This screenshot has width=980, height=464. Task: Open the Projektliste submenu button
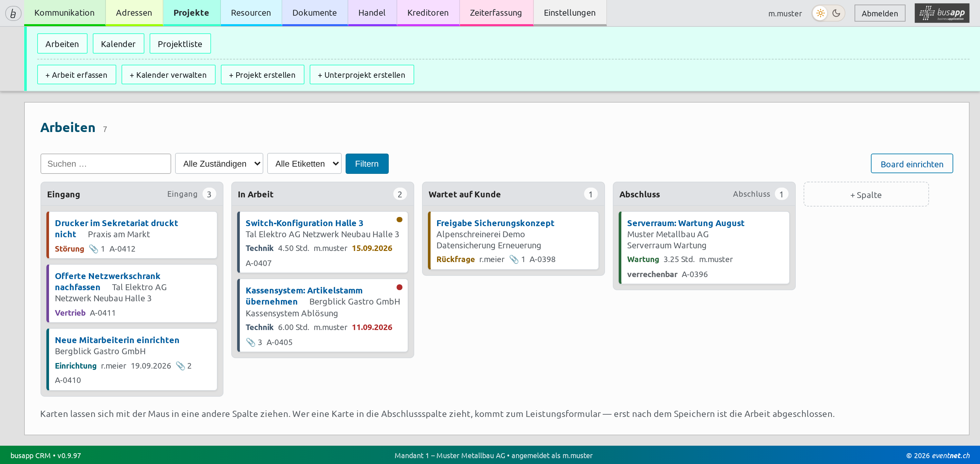[180, 44]
